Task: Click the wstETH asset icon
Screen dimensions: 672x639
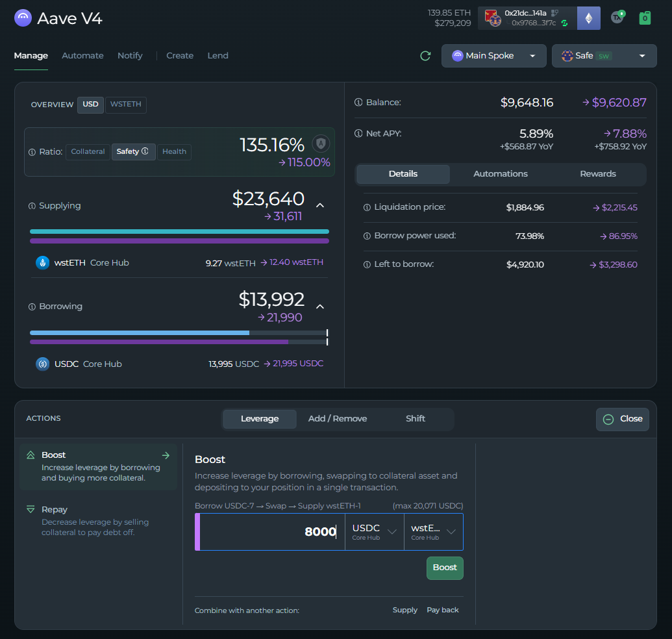Action: [x=43, y=263]
